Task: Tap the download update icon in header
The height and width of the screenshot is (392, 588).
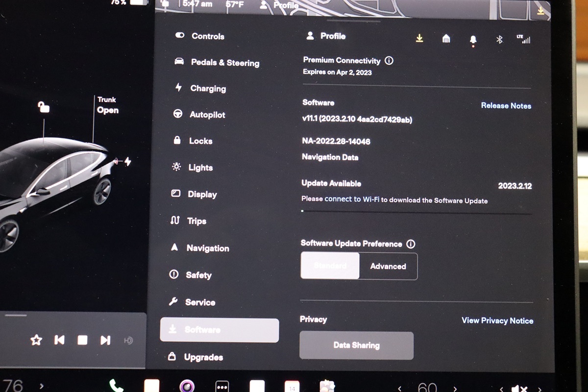Action: click(419, 38)
